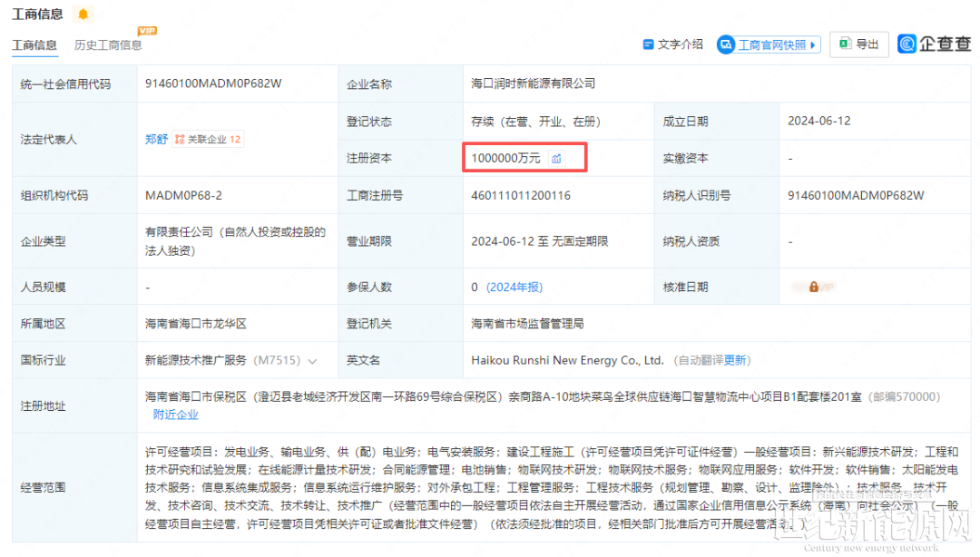
Task: Select the 工商信息 tab
Action: click(x=34, y=45)
